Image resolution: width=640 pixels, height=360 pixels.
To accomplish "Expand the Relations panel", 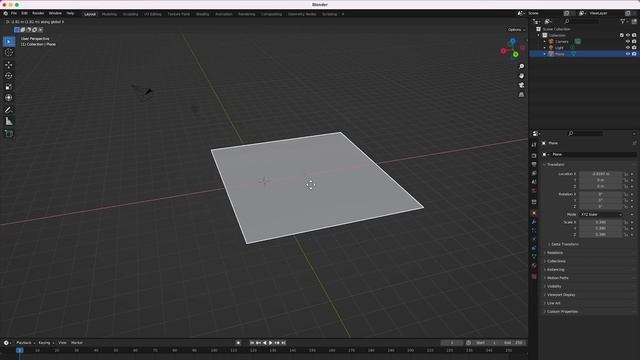I will coord(555,253).
